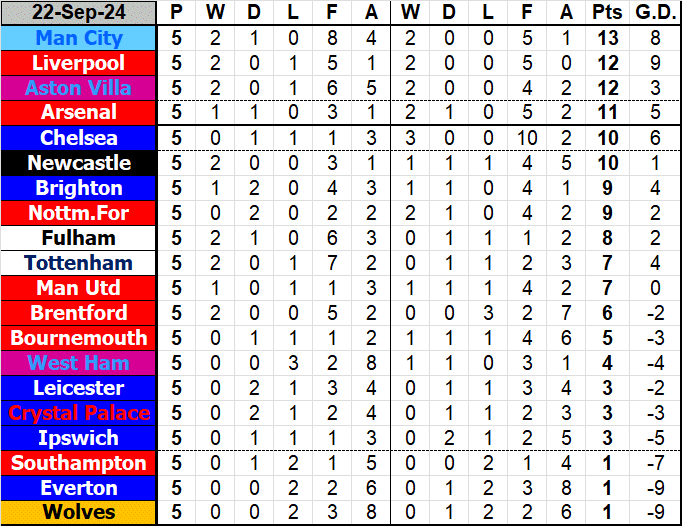Select Everton's goal difference value
This screenshot has width=682, height=526.
[654, 488]
